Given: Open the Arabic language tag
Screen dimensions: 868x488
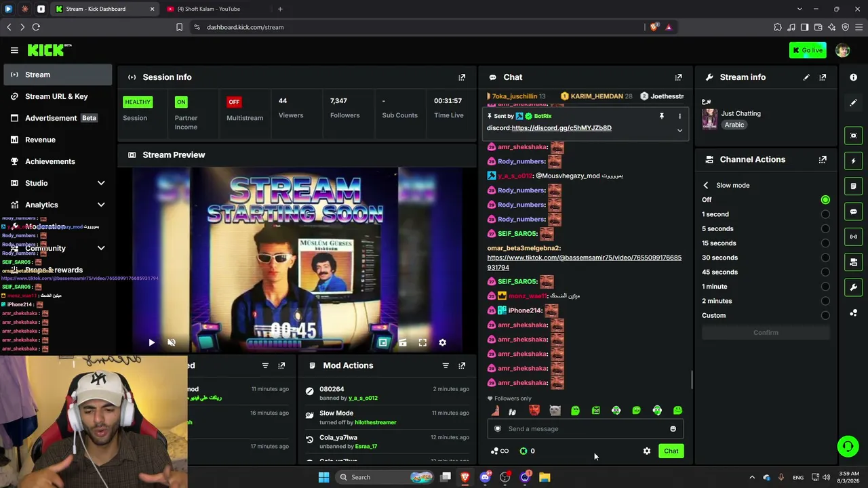Looking at the screenshot, I should pos(734,125).
